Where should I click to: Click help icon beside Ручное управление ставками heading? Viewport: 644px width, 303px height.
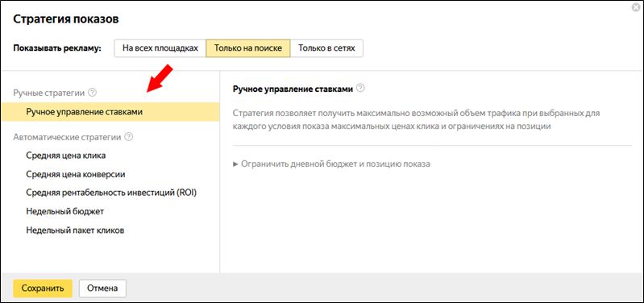point(360,89)
